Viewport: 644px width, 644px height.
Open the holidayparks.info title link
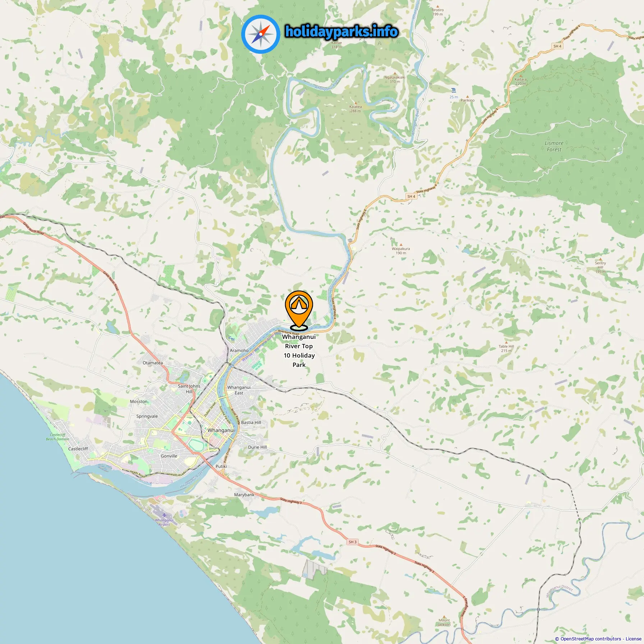[341, 32]
